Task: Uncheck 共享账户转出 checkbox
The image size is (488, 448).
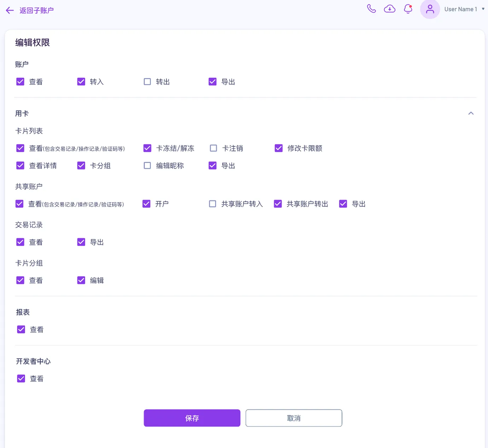Action: [x=278, y=204]
